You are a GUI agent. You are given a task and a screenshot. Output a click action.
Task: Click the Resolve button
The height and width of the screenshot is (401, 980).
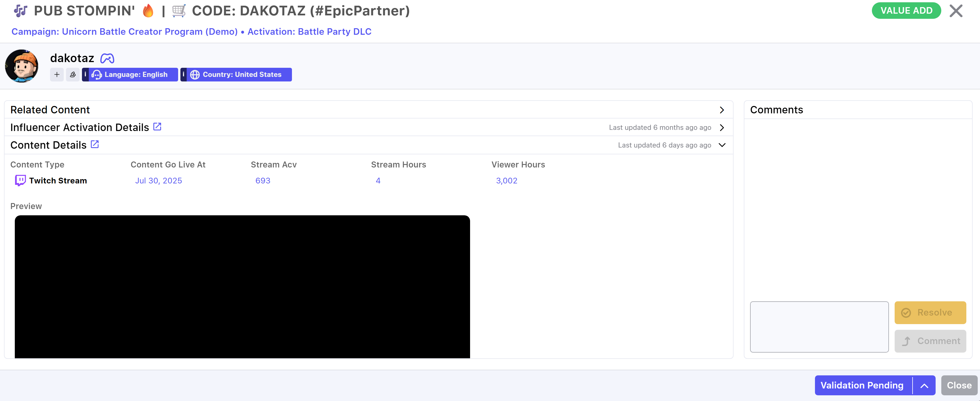pyautogui.click(x=930, y=313)
